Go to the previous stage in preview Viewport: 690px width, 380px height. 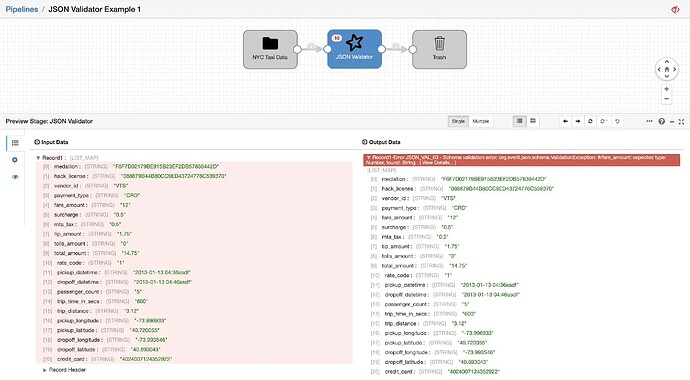pyautogui.click(x=565, y=121)
